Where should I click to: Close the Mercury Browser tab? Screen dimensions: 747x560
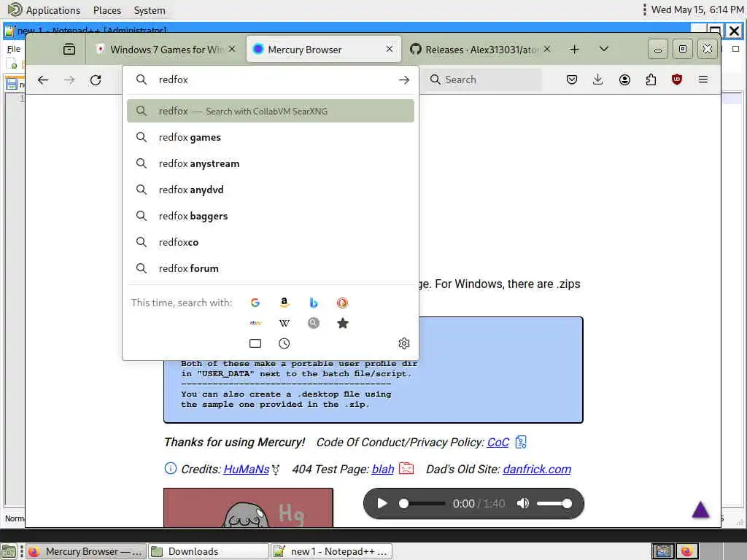(x=390, y=49)
